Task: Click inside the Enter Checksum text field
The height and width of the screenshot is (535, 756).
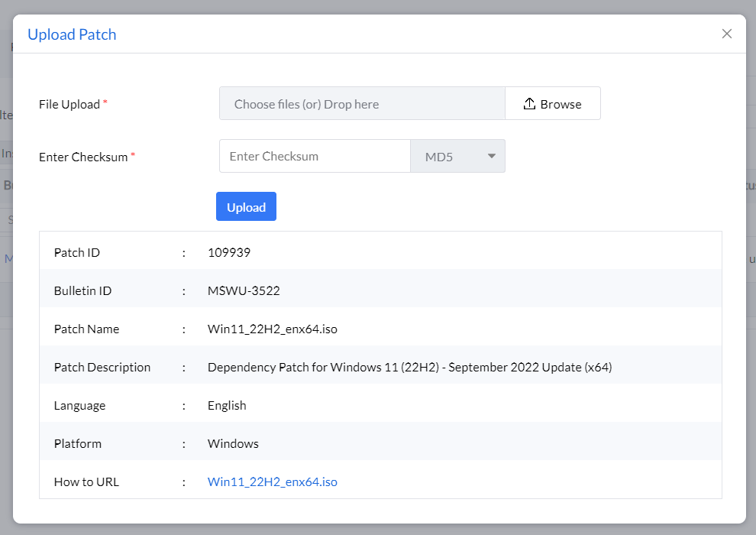Action: (x=315, y=156)
